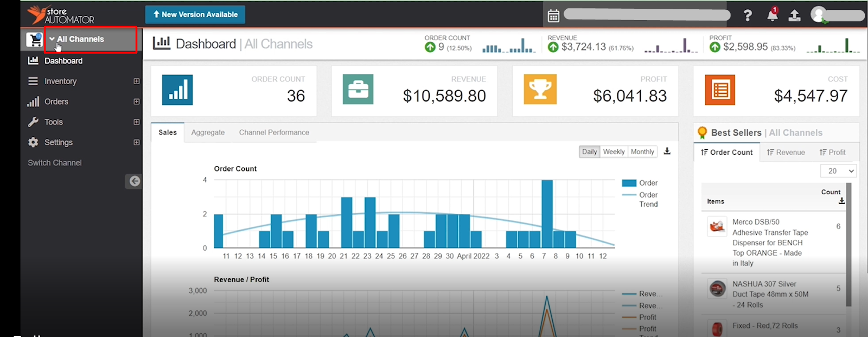Viewport: 868px width, 337px height.
Task: Toggle Order Trend series in legend
Action: [x=640, y=199]
